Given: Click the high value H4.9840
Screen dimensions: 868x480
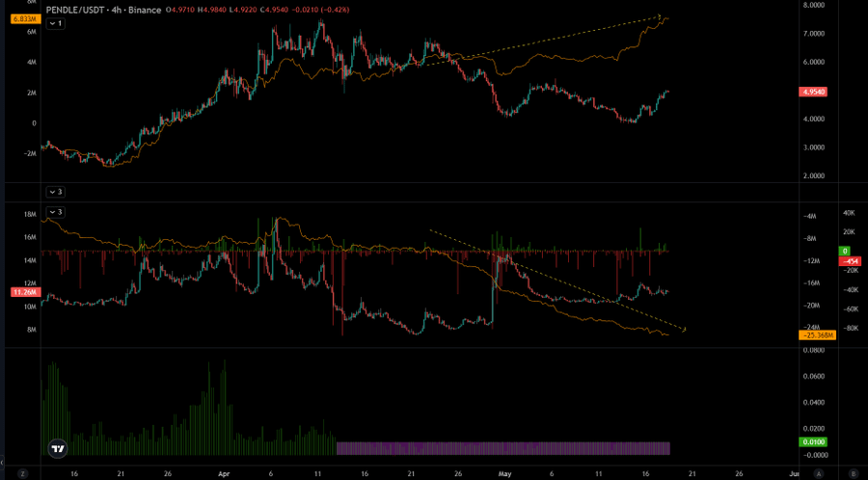Looking at the screenshot, I should [x=212, y=10].
